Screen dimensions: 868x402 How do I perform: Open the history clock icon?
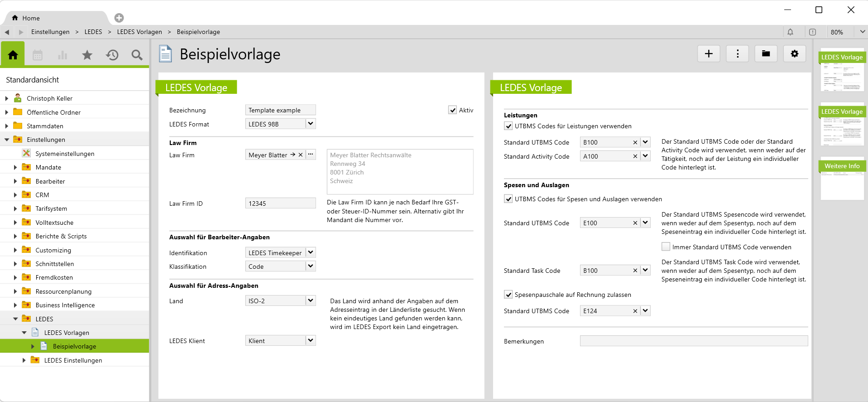pyautogui.click(x=112, y=55)
